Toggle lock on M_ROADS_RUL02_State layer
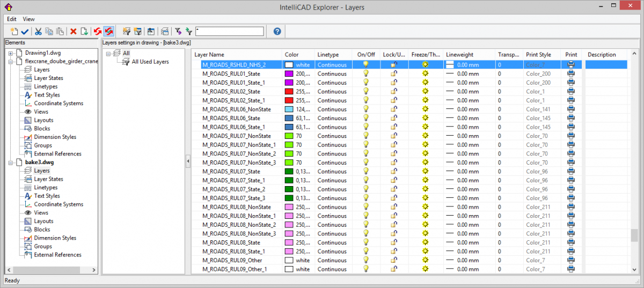 [394, 91]
